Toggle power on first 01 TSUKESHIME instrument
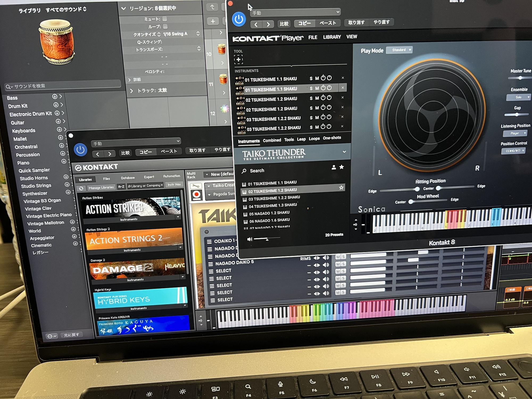Screen dimensions: 532x399 (323, 78)
